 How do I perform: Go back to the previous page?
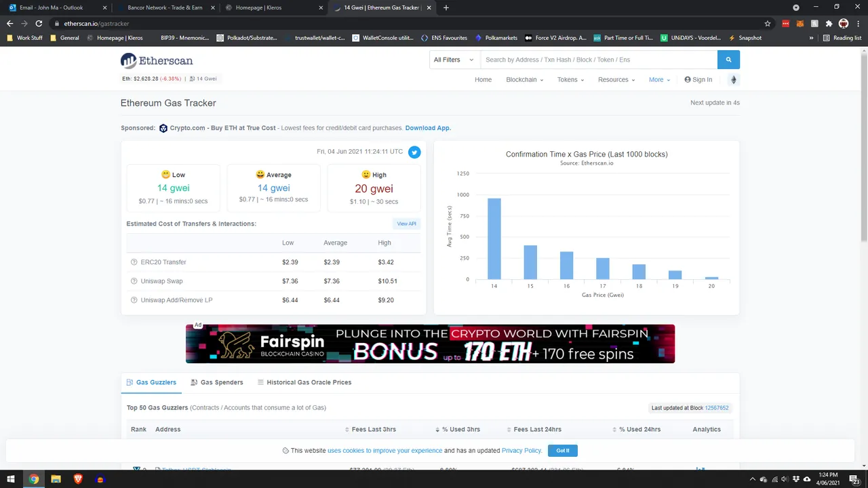click(9, 24)
